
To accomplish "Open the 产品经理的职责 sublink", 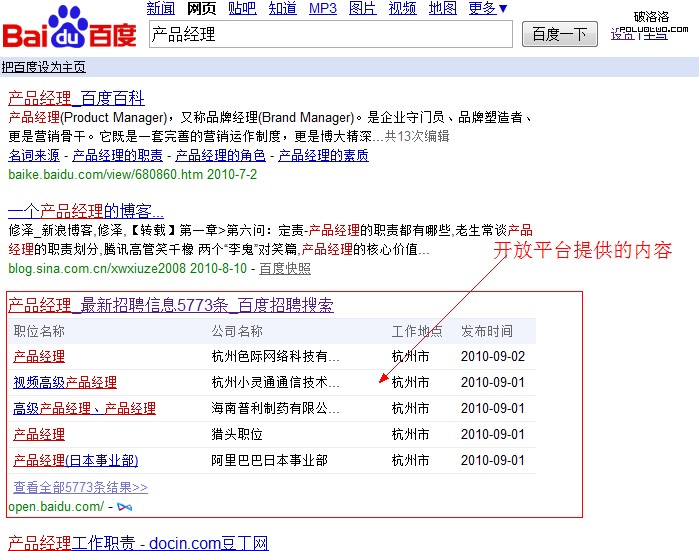I will coord(117,155).
